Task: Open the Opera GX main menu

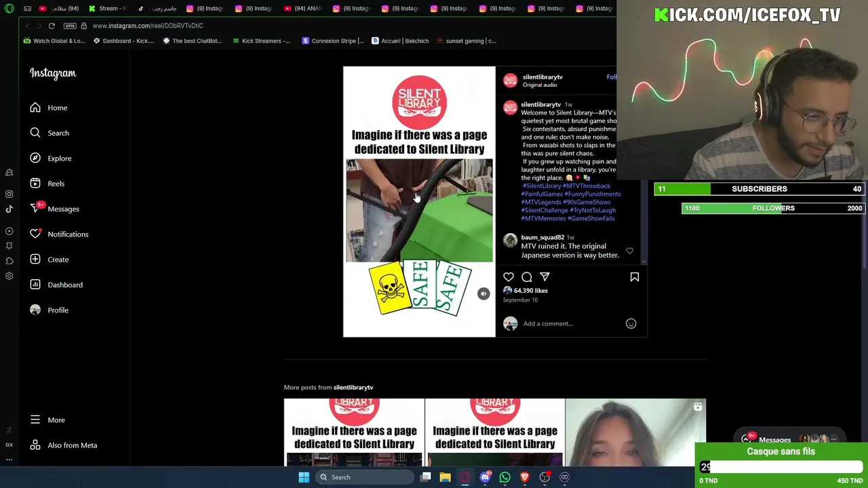Action: 9,8
